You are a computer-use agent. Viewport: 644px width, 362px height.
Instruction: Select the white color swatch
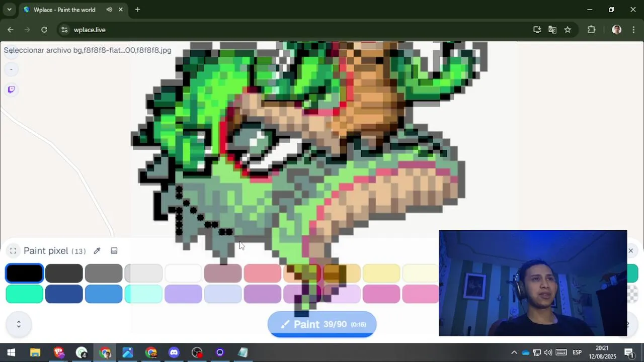[183, 274]
